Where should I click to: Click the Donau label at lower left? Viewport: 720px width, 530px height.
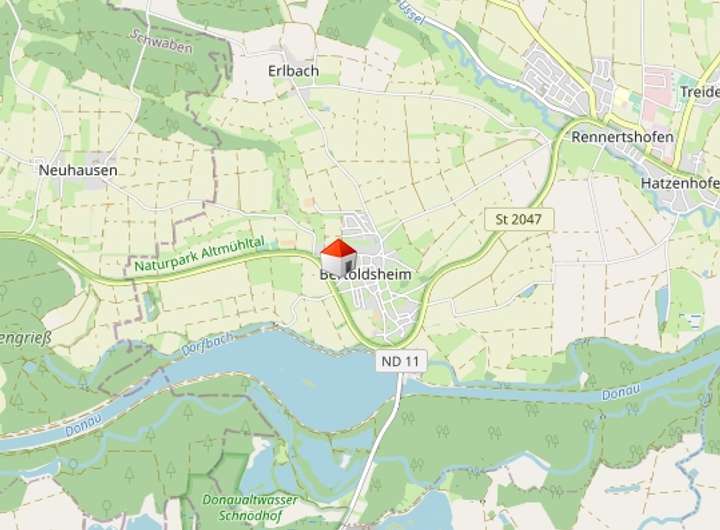[83, 425]
